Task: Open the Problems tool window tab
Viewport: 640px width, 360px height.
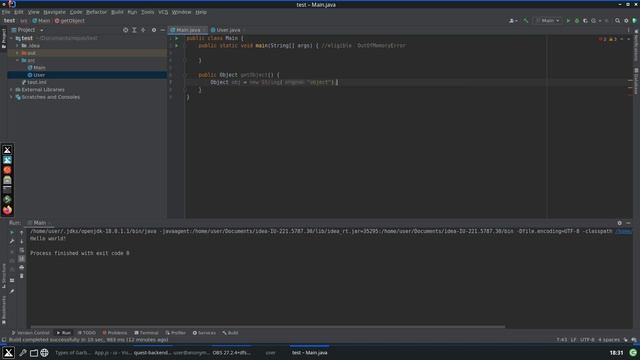Action: click(x=115, y=333)
